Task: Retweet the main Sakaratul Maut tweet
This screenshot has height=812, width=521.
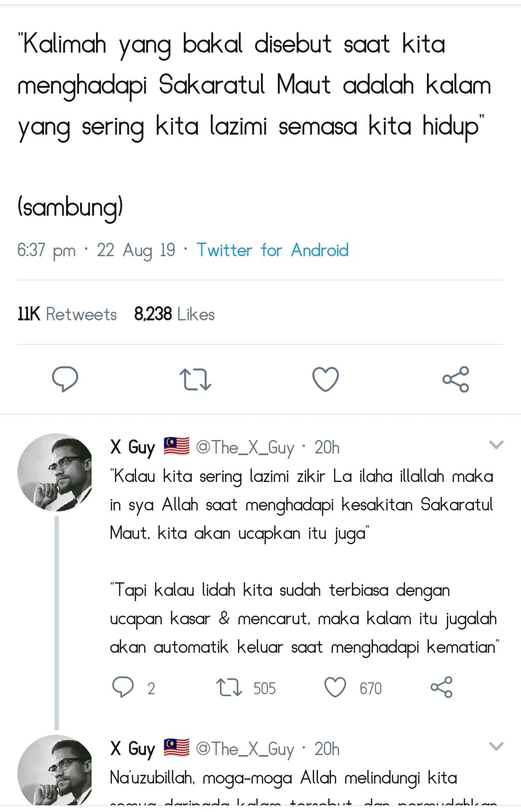Action: (195, 379)
